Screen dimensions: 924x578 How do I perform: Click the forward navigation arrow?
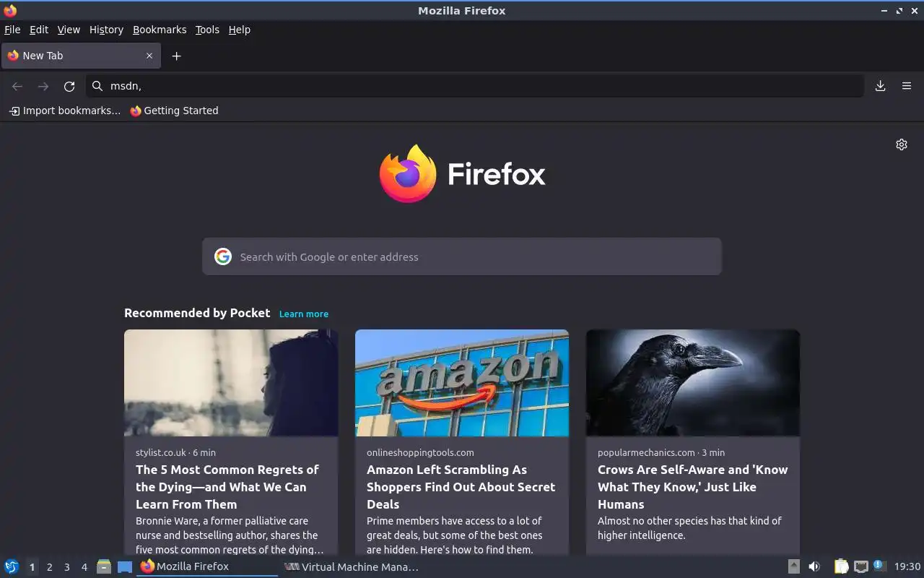[x=43, y=86]
